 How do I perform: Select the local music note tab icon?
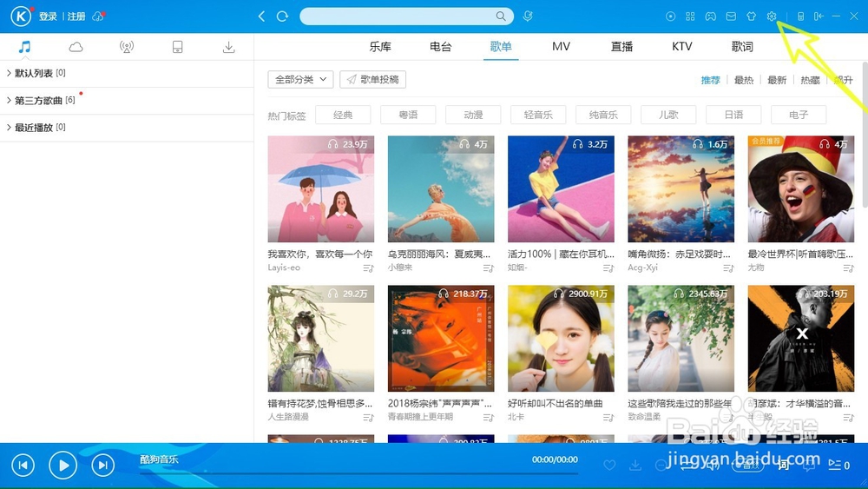[x=24, y=47]
